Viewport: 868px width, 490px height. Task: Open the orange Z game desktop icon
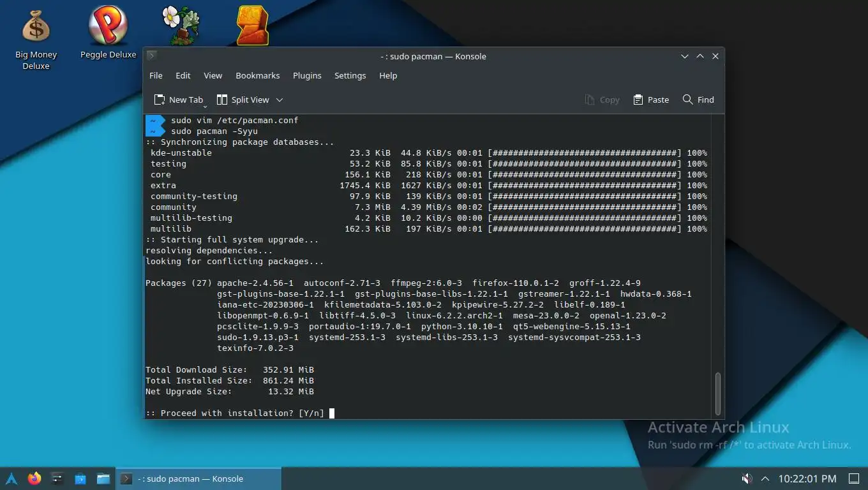tap(253, 26)
